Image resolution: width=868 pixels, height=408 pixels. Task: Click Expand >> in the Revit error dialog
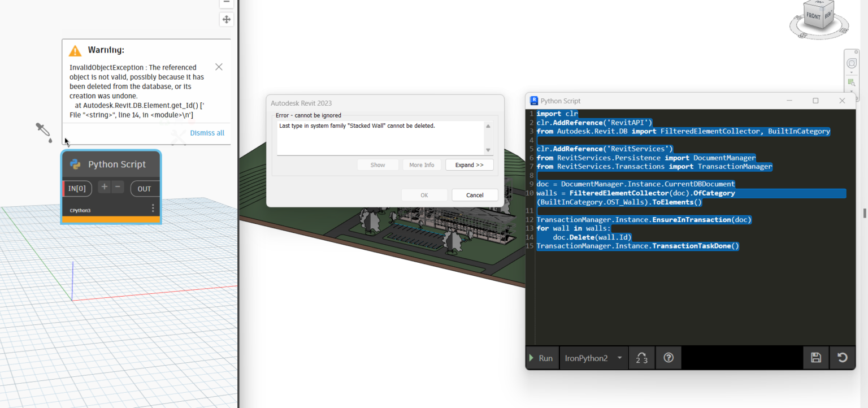pos(470,164)
